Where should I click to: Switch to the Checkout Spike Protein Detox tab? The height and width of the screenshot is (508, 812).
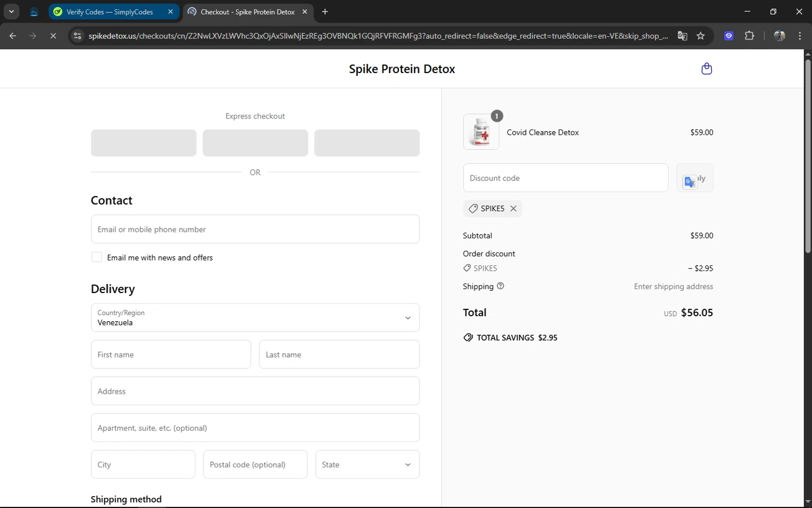(x=248, y=11)
